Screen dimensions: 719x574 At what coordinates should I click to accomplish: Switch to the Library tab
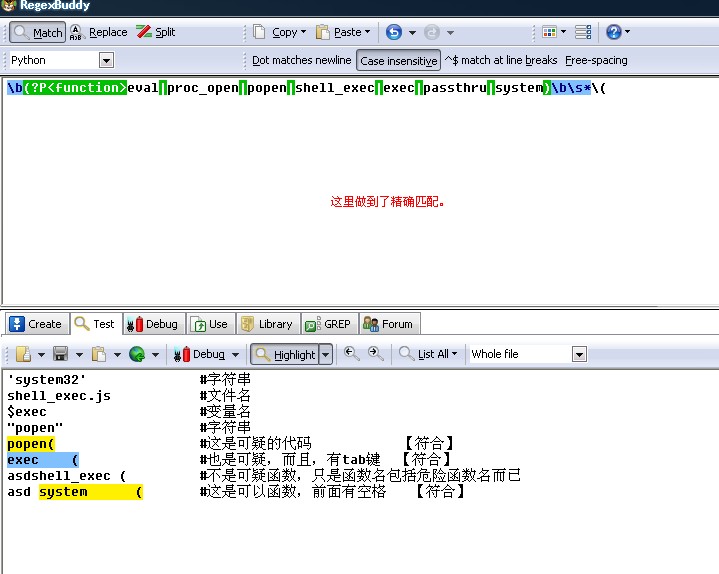[266, 324]
